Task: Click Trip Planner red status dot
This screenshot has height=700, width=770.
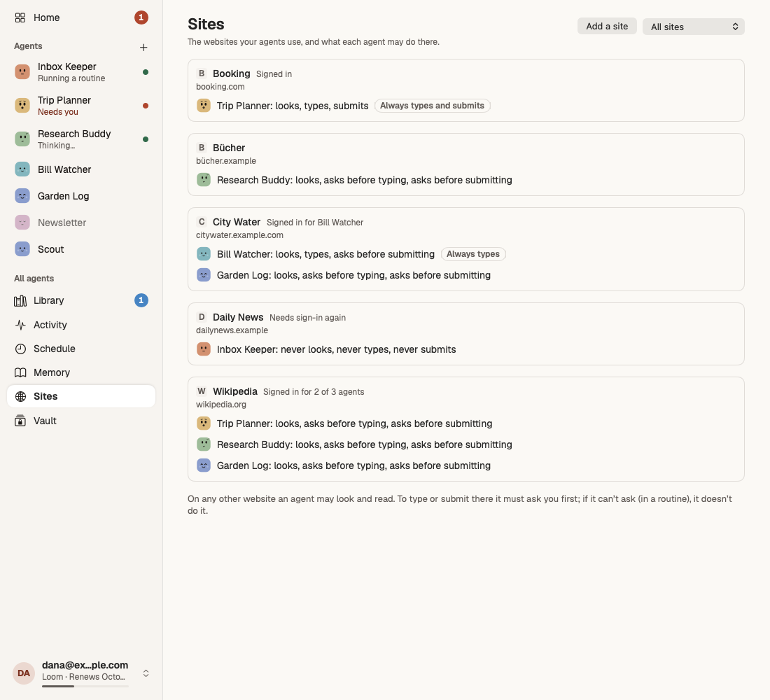Action: point(146,106)
